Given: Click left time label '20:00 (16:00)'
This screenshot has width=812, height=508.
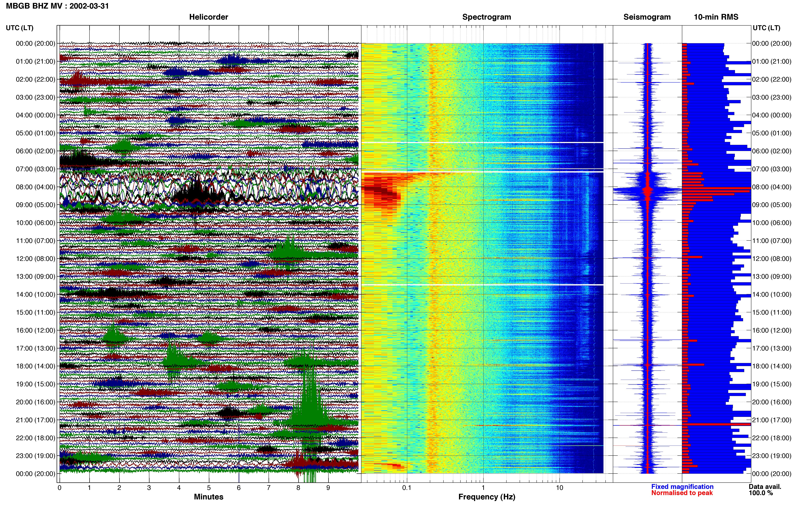Looking at the screenshot, I should (36, 402).
